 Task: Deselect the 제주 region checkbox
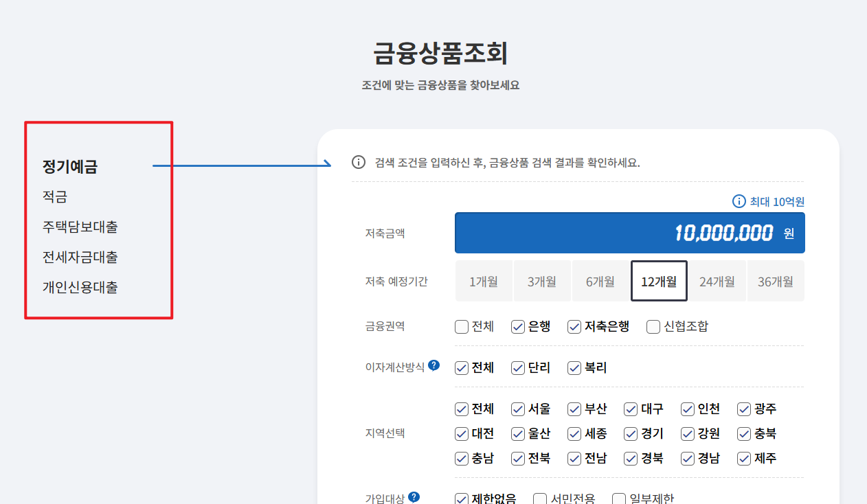[743, 458]
